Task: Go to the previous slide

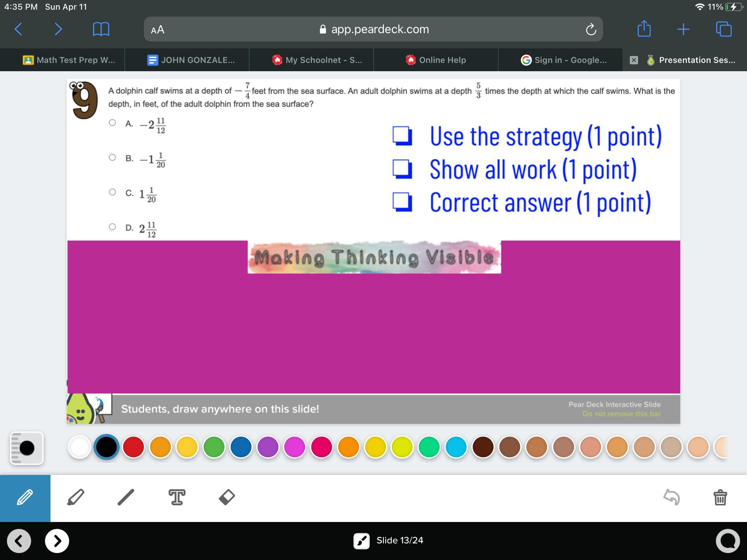Action: point(19,541)
